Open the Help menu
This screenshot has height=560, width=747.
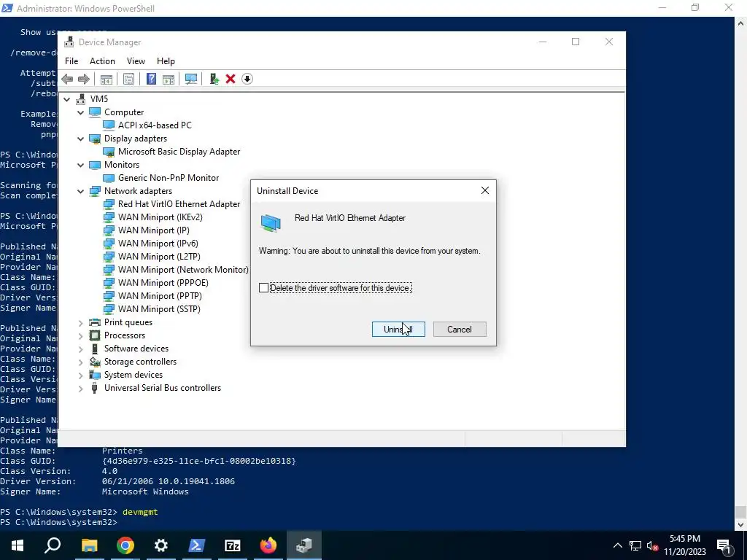(x=166, y=61)
